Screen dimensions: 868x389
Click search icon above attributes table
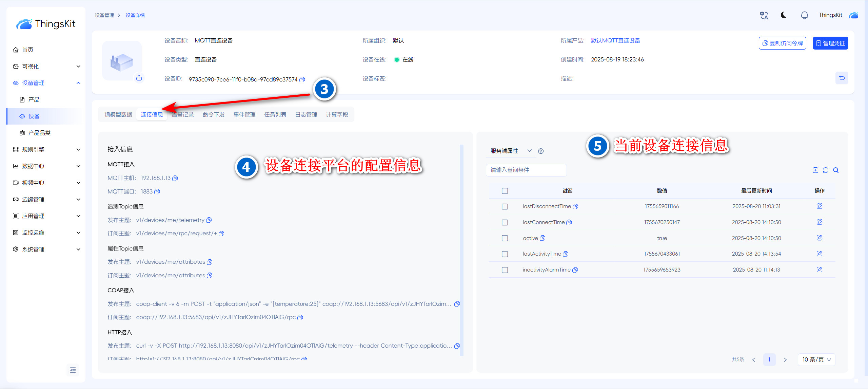point(836,170)
